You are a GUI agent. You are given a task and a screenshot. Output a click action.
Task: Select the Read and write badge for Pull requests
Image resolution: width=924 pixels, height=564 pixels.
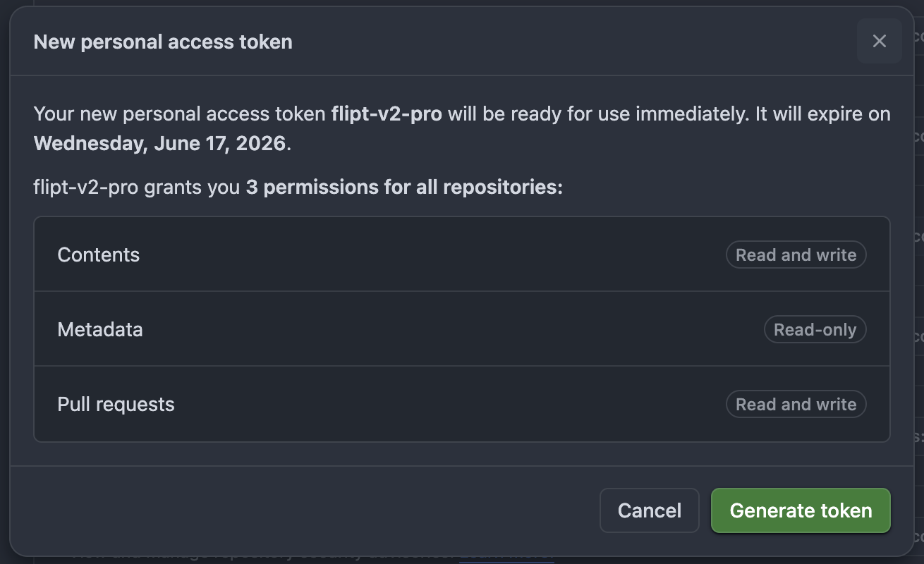[x=796, y=404]
